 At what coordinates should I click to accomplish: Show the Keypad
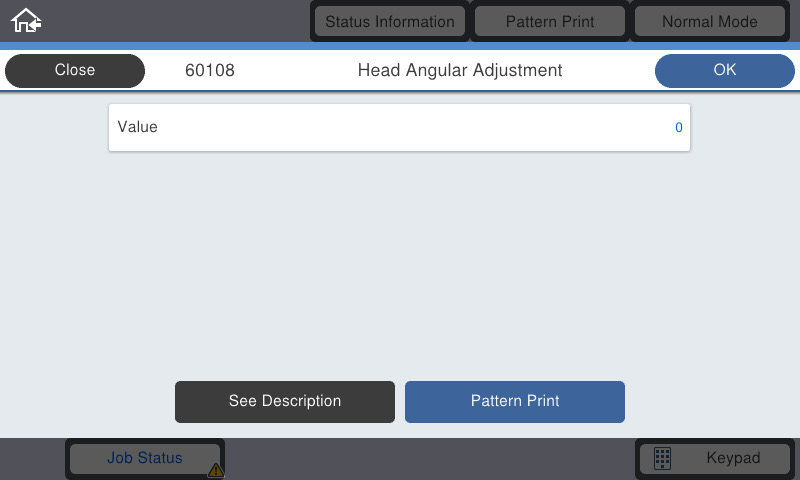(714, 458)
